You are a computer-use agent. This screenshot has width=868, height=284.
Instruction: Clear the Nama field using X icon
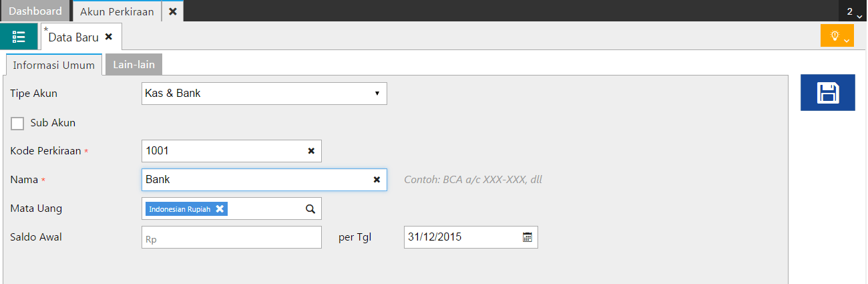377,180
